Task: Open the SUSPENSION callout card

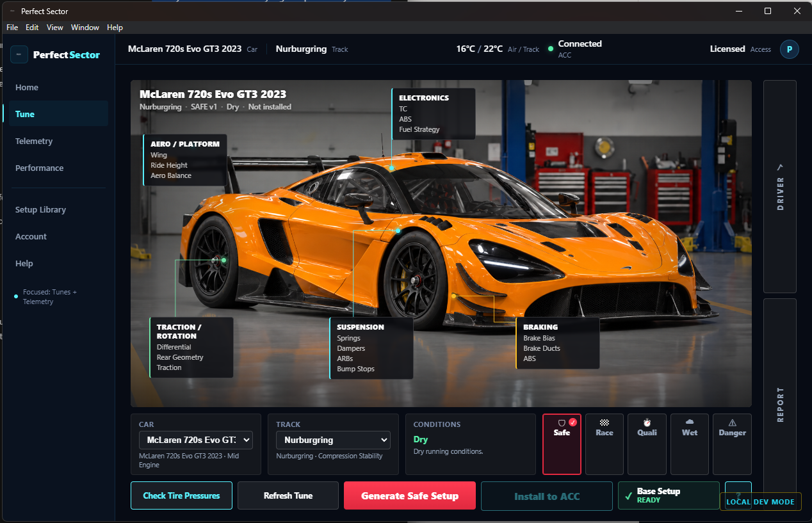Action: point(371,348)
